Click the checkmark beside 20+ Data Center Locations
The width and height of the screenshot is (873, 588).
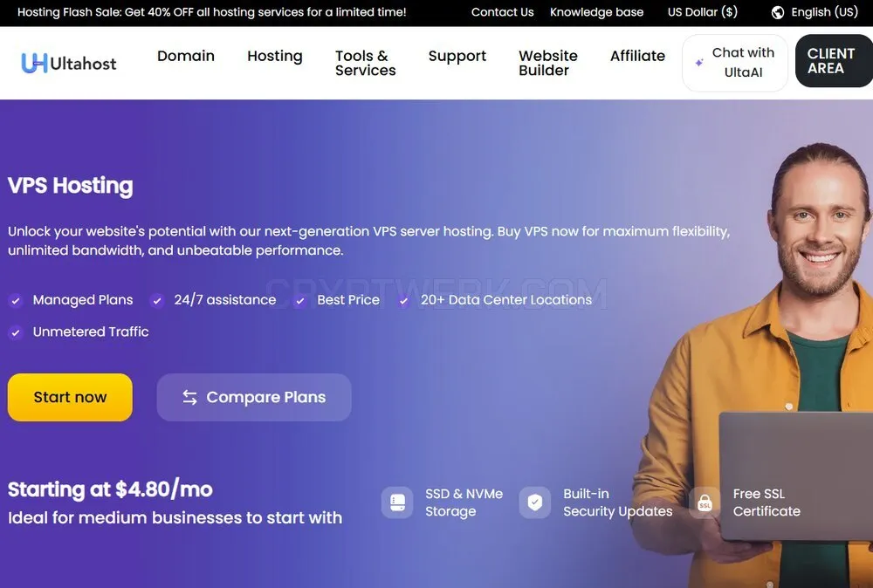pos(403,301)
